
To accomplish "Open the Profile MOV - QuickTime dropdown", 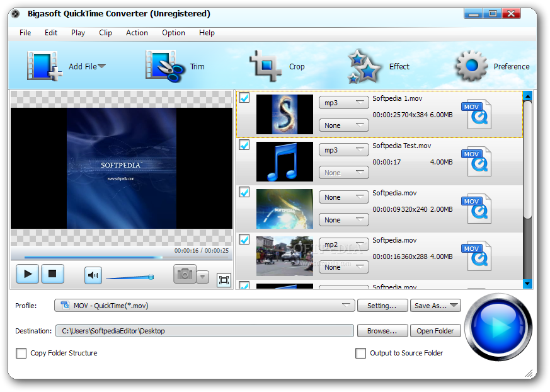I will [x=205, y=306].
